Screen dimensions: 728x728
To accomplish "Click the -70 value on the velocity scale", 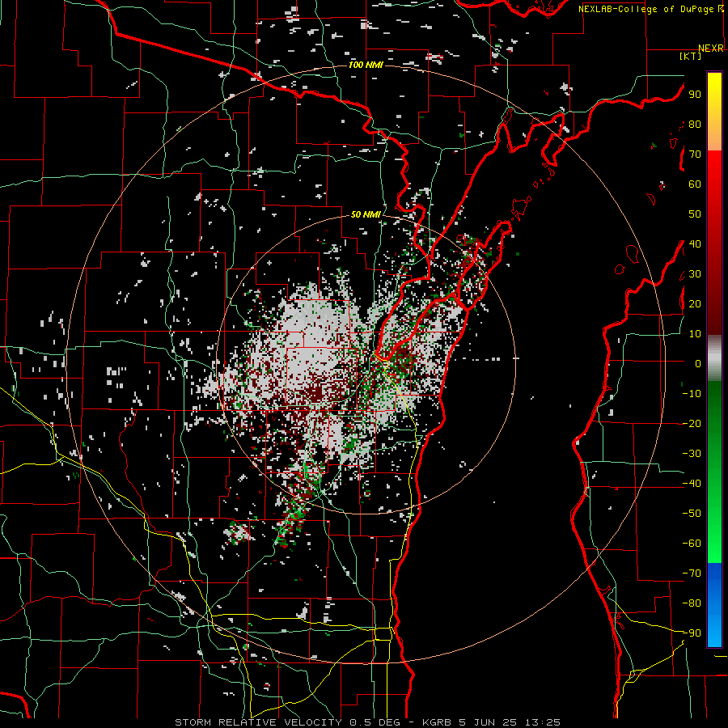I will pyautogui.click(x=692, y=574).
